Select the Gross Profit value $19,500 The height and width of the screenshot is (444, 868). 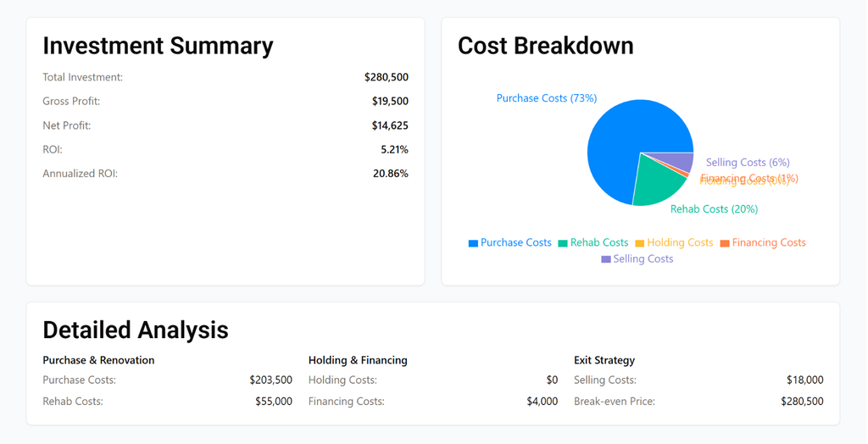tap(390, 102)
